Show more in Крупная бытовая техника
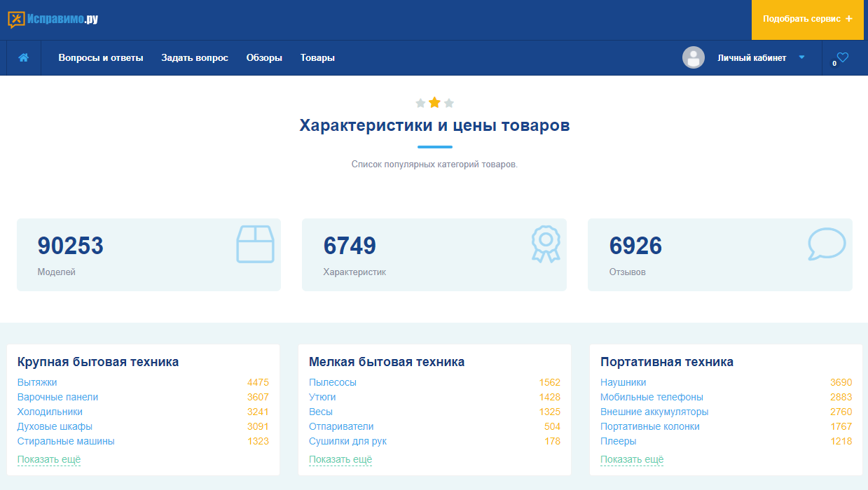Viewport: 868px width, 490px height. coord(49,460)
